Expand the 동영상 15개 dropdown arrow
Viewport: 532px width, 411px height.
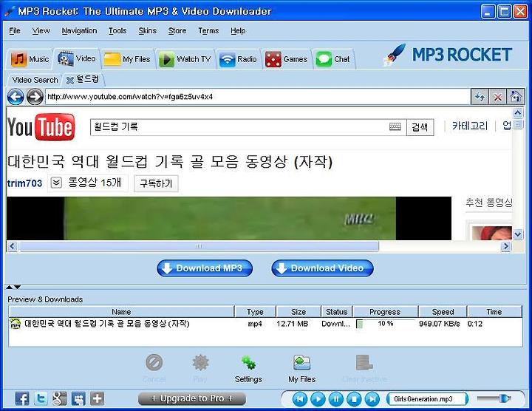[x=56, y=183]
